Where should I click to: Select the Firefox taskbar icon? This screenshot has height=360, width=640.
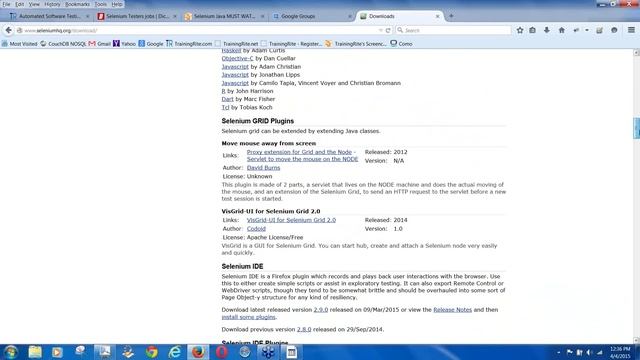coord(198,352)
